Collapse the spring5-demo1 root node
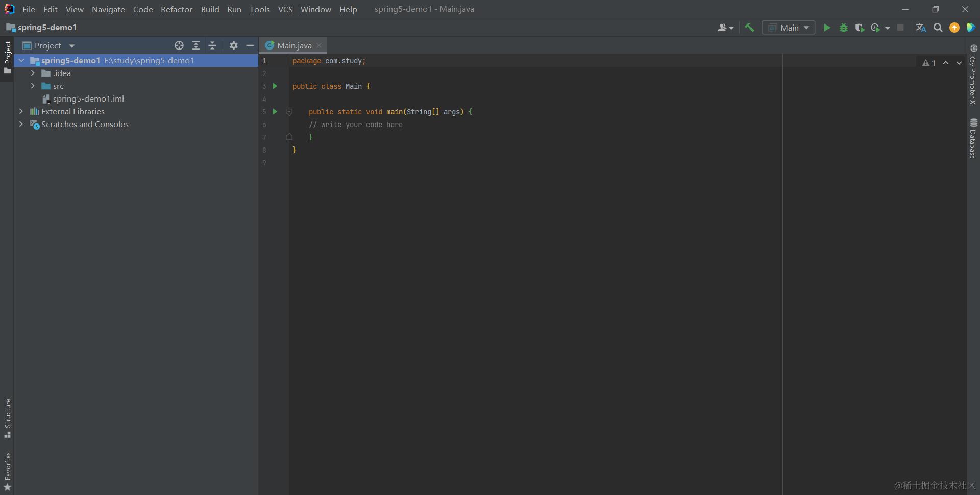The width and height of the screenshot is (980, 495). pyautogui.click(x=21, y=61)
